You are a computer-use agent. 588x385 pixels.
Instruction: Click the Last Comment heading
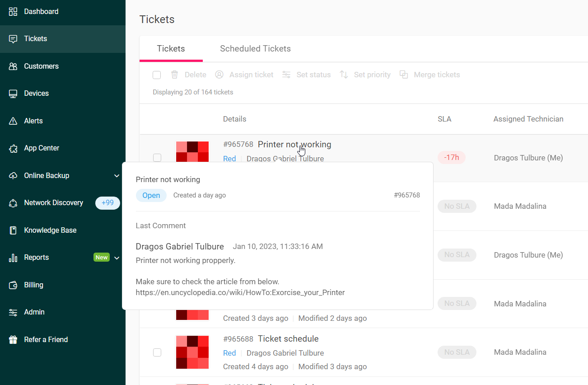[x=161, y=225]
